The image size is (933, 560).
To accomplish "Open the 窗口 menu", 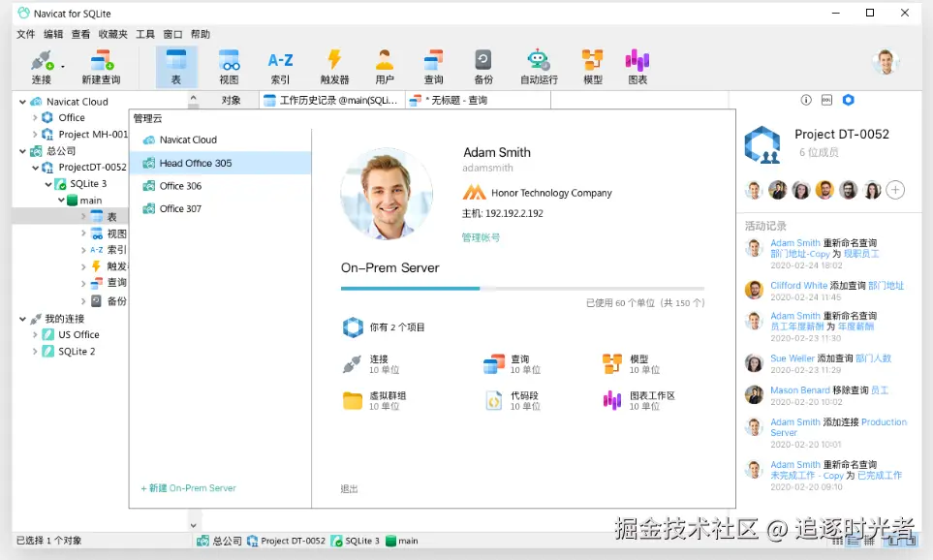I will (172, 34).
